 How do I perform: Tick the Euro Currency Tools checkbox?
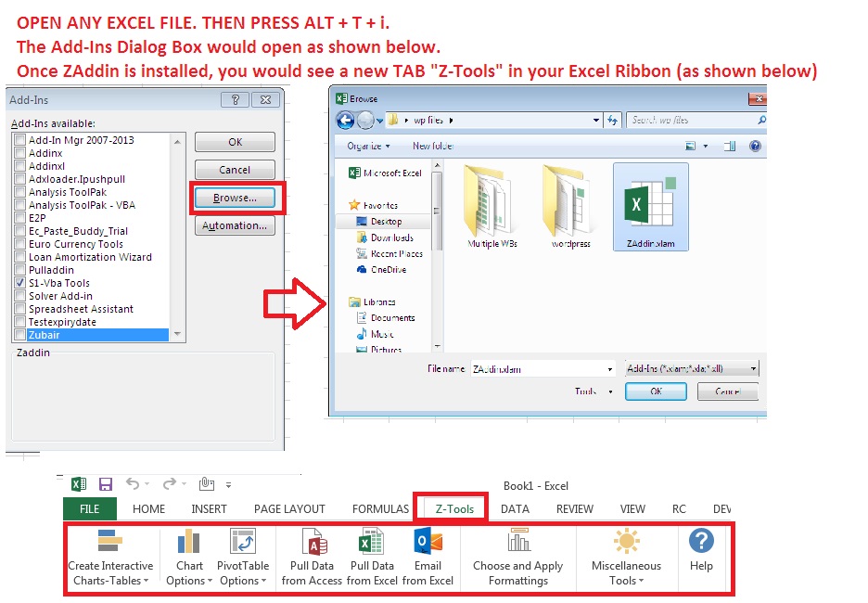click(x=19, y=244)
